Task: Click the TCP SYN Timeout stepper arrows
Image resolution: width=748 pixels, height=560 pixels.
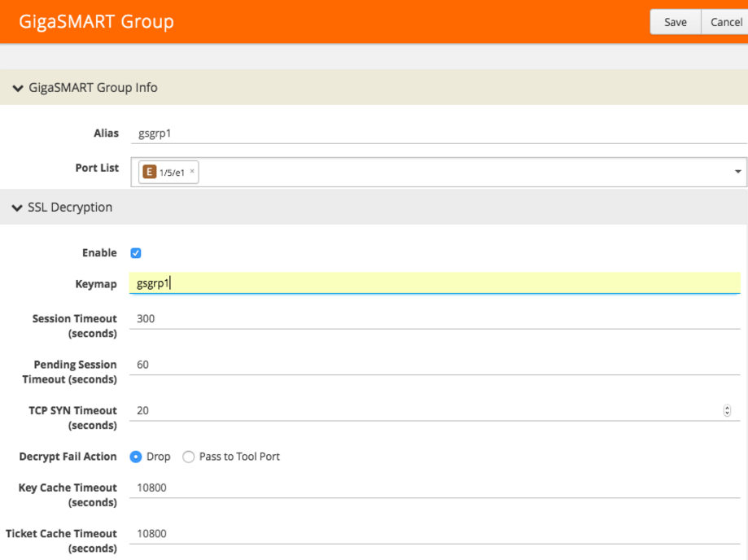Action: (727, 411)
